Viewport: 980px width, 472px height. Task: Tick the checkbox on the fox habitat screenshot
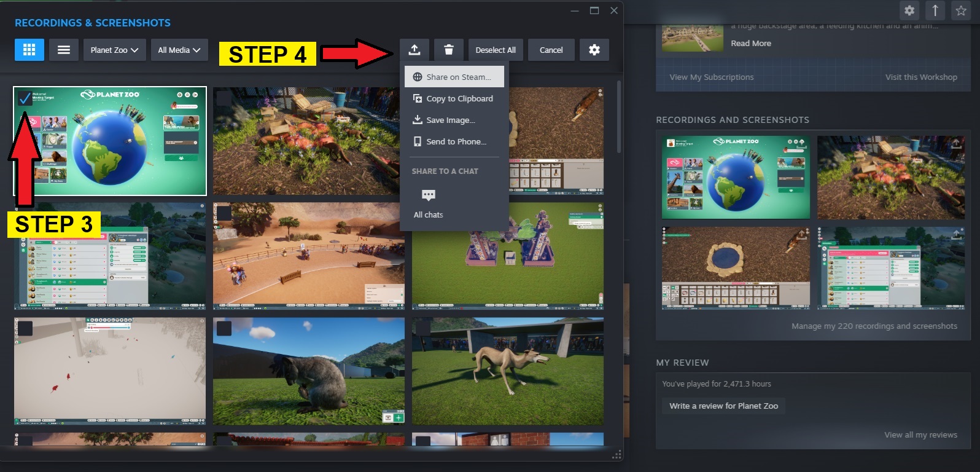tap(224, 98)
